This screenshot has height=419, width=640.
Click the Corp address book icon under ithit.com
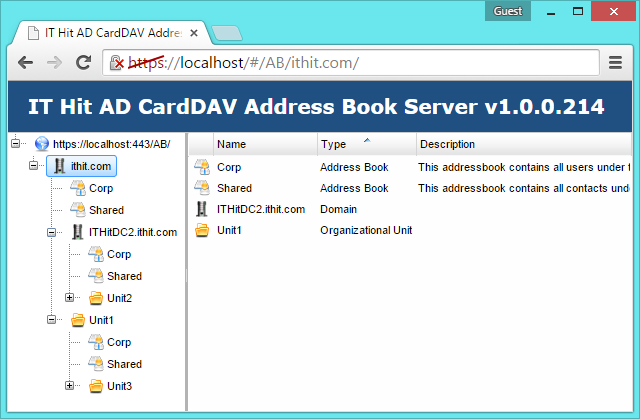click(78, 188)
